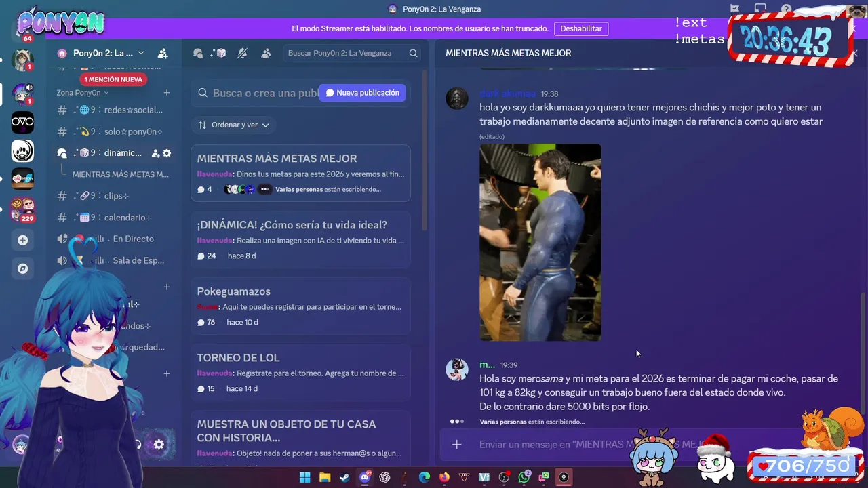Open Discover servers compass icon
Viewport: 868px width, 488px height.
[x=22, y=268]
